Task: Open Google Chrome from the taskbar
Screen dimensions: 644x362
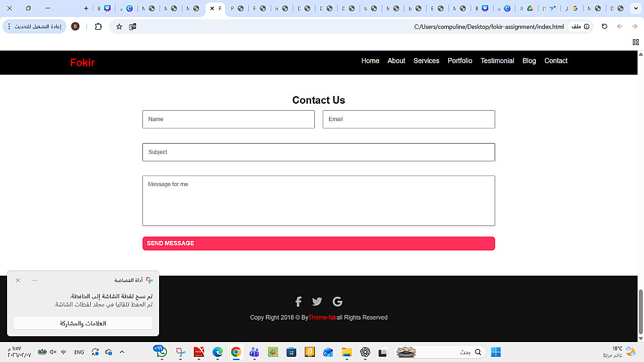Action: coord(236,352)
